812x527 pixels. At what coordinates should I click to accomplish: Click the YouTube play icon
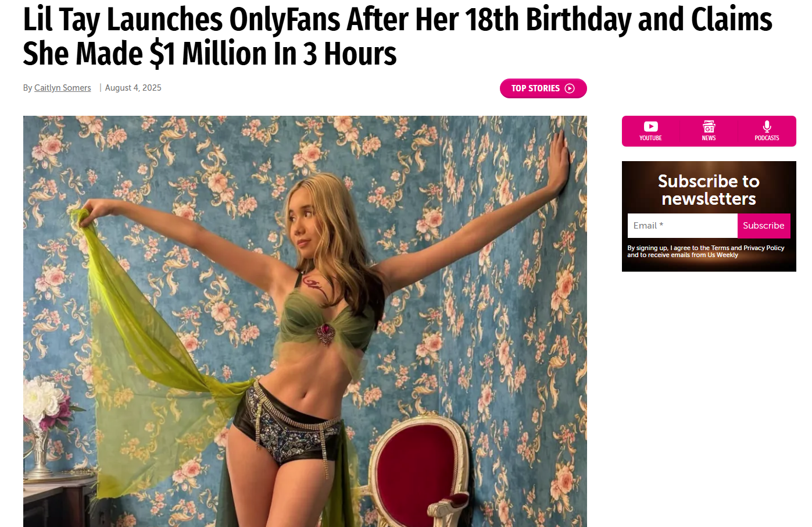[650, 126]
